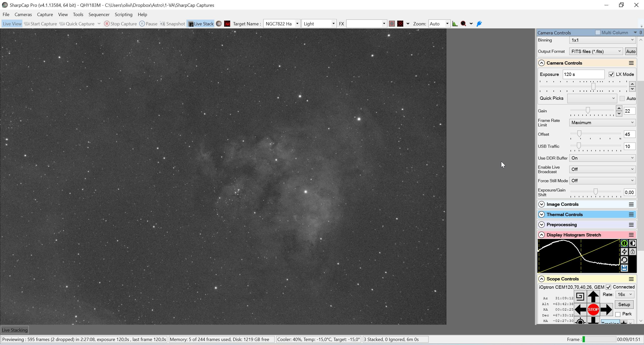This screenshot has height=345, width=644.
Task: Click the histogram icon in the toolbar
Action: [455, 24]
